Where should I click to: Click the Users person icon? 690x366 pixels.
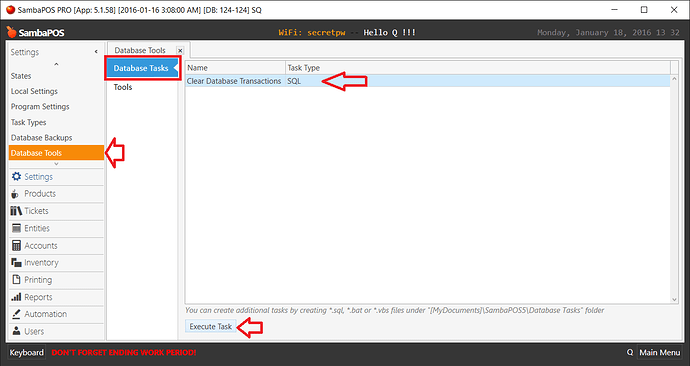[x=16, y=331]
